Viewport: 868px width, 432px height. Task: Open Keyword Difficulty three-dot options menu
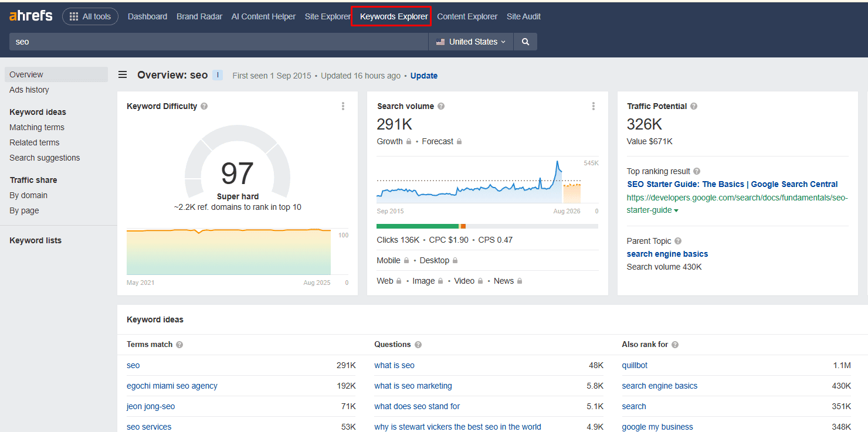click(x=343, y=106)
